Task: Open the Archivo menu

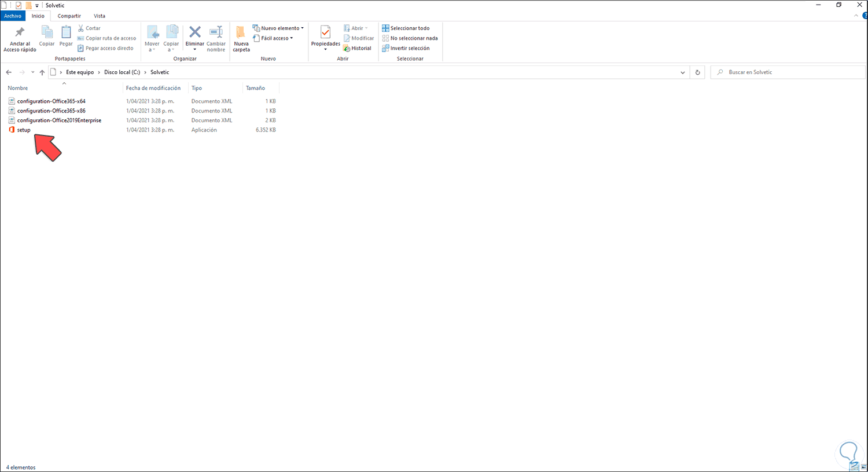Action: click(13, 16)
